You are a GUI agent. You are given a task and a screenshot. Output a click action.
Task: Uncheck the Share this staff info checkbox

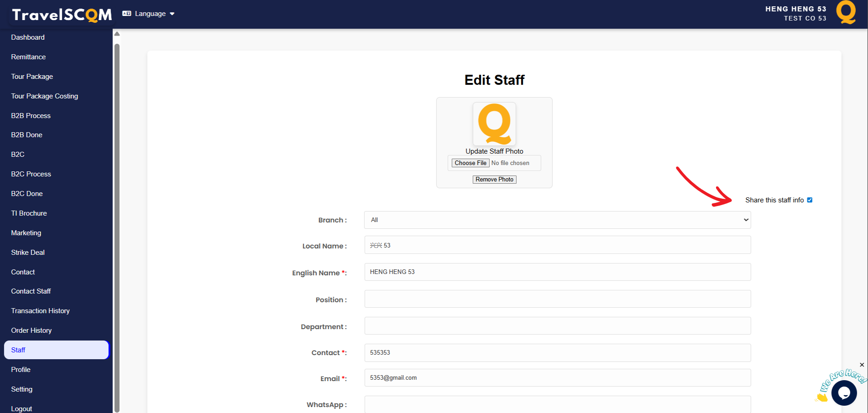[x=810, y=200]
